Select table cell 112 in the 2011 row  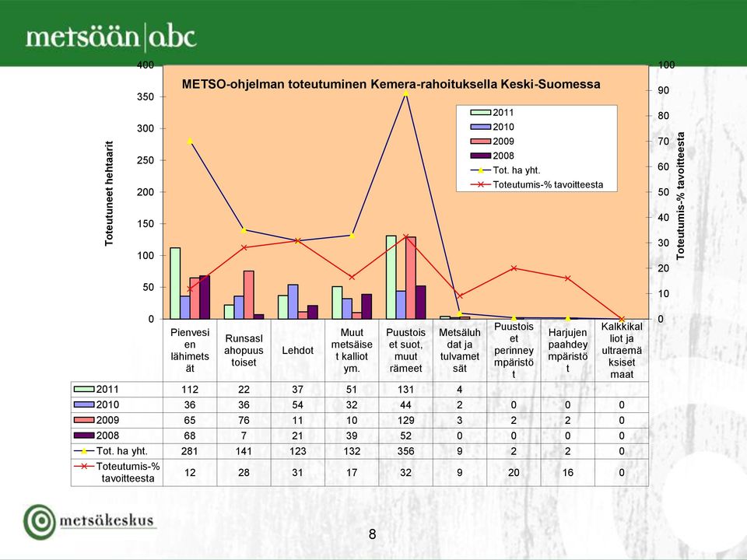[190, 390]
